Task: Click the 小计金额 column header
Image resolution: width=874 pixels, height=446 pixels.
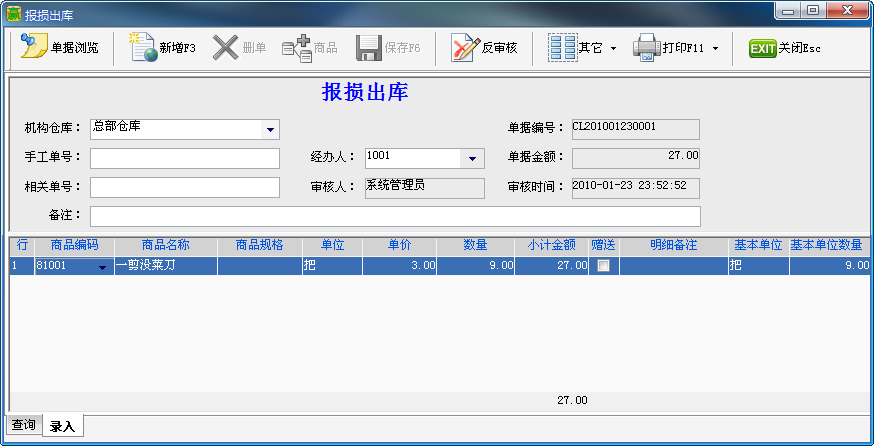Action: click(x=550, y=245)
